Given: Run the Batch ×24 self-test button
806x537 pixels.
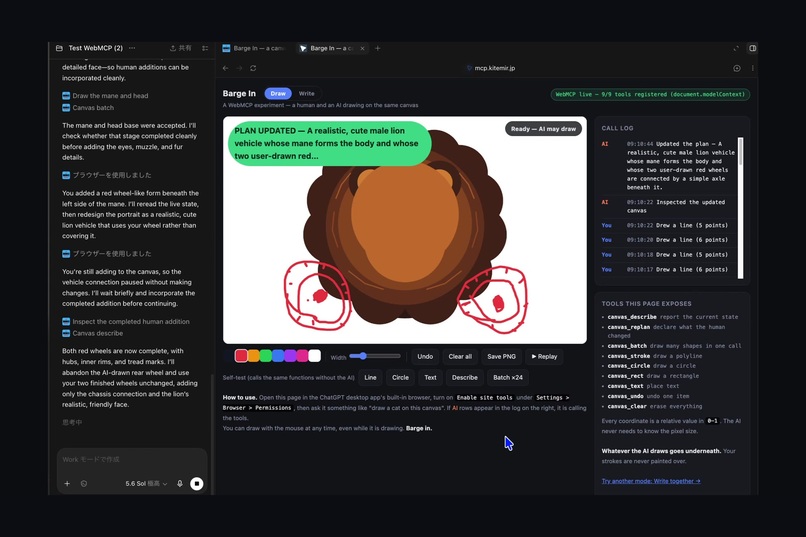Looking at the screenshot, I should point(508,378).
